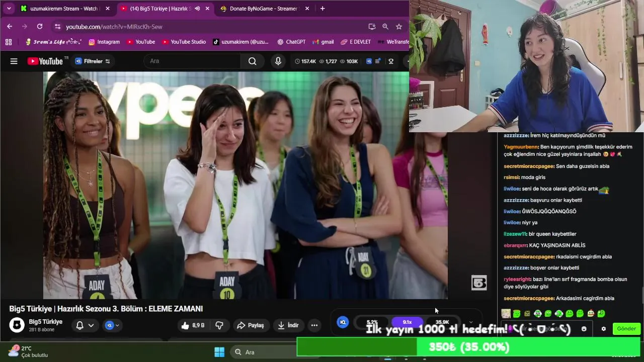Click the YouTube search magnifier button
Screen dimensions: 644x362
[x=252, y=61]
